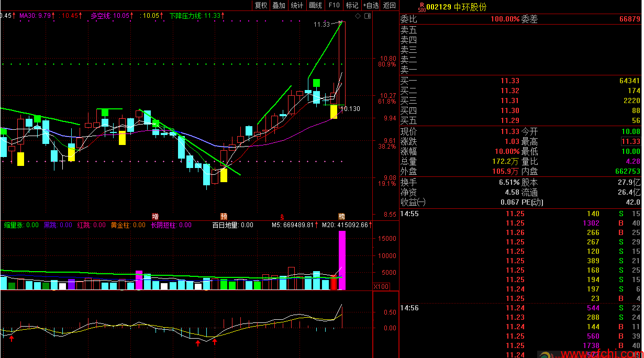Click the X100 volume scale label

[381, 287]
